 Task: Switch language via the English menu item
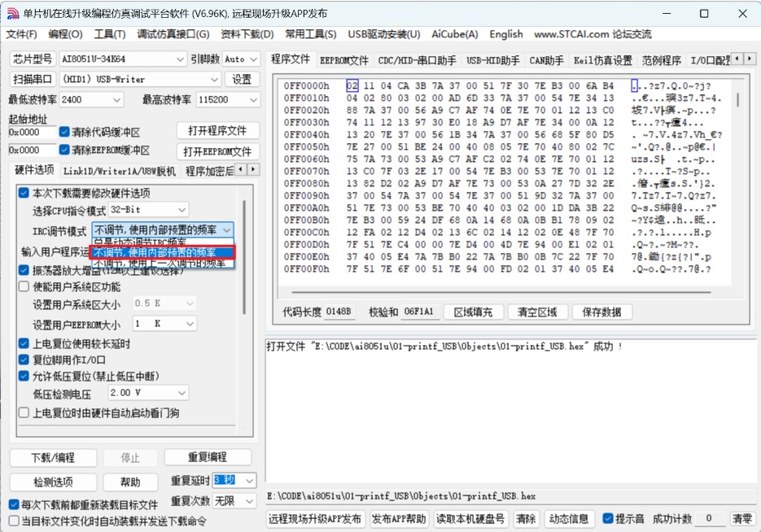coord(506,34)
